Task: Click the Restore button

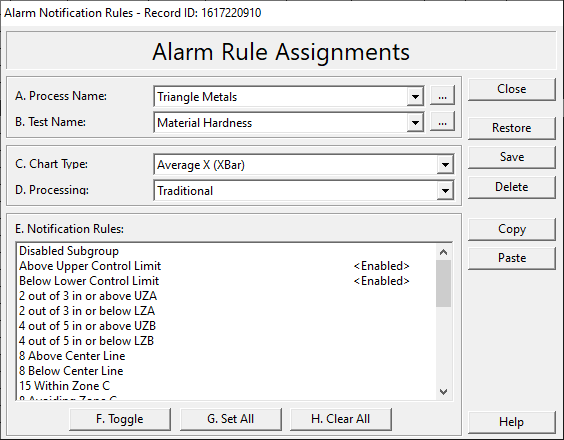Action: click(x=512, y=128)
